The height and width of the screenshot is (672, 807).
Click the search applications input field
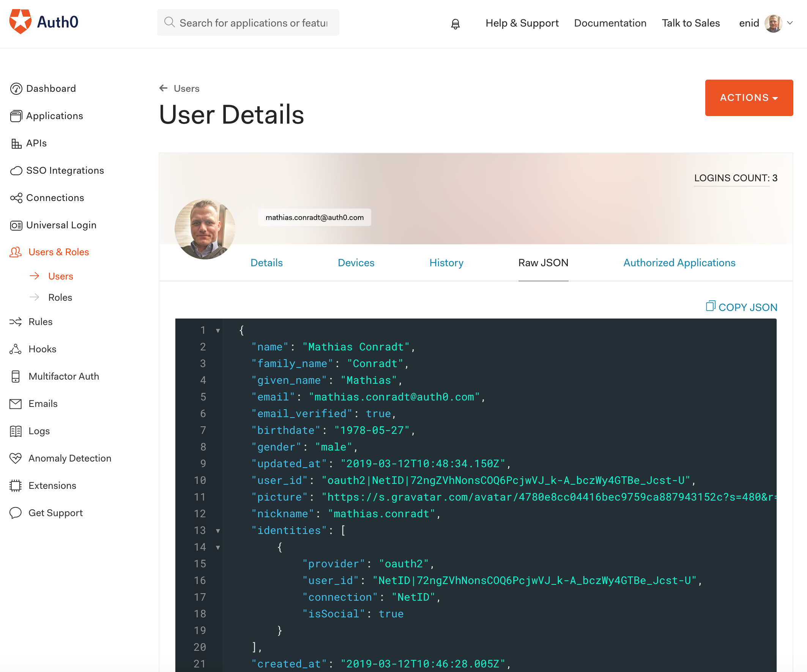253,23
